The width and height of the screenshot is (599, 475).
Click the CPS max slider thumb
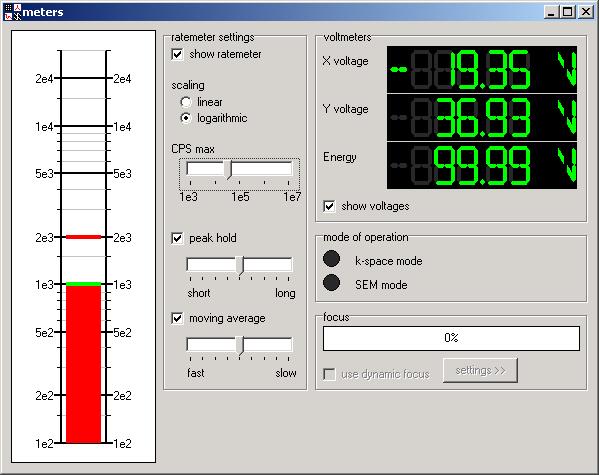coord(228,170)
